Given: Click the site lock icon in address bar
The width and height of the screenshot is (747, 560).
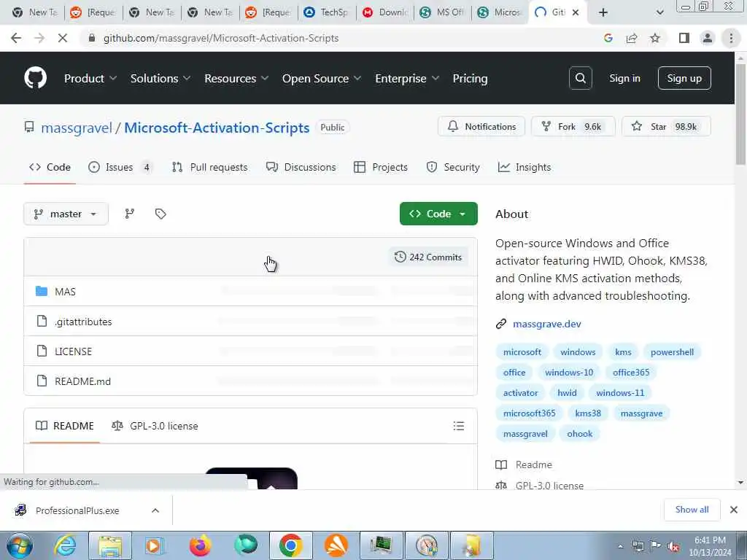Looking at the screenshot, I should [91, 38].
